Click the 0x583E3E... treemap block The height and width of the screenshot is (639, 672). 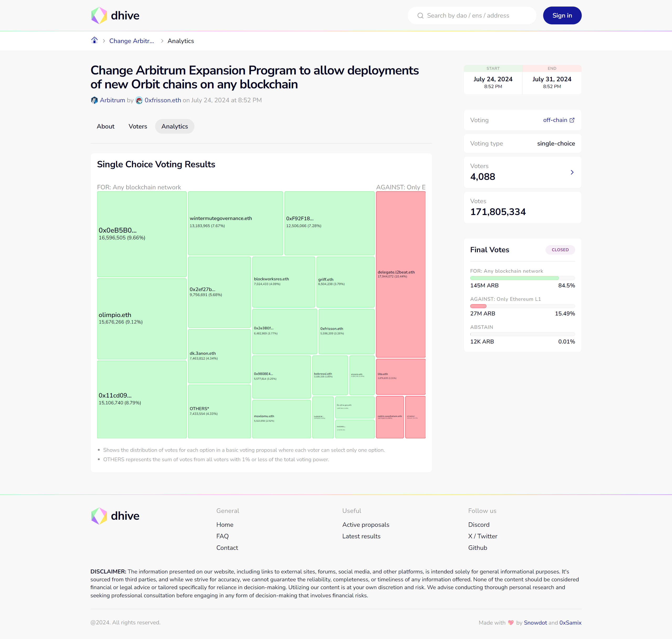323,417
